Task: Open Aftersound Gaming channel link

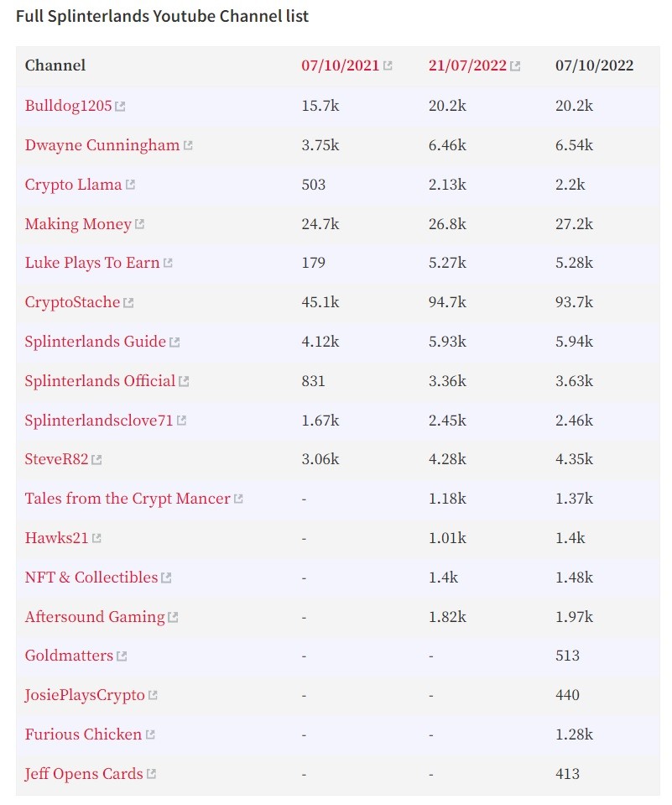Action: [95, 617]
